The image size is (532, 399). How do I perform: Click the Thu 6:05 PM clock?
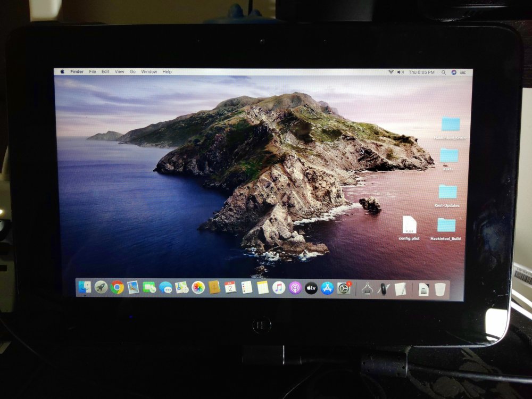pos(421,72)
